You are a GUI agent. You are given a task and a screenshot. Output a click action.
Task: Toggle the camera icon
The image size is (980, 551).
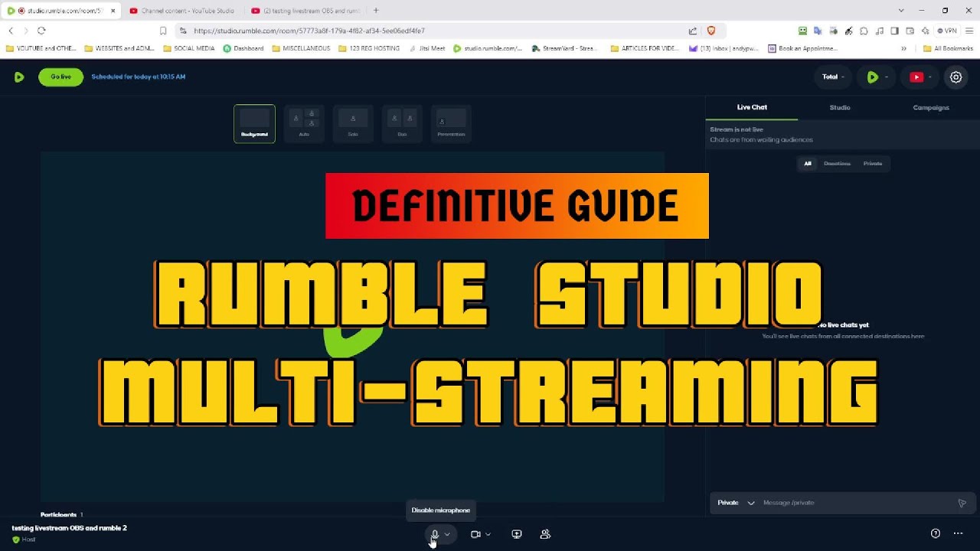(475, 534)
